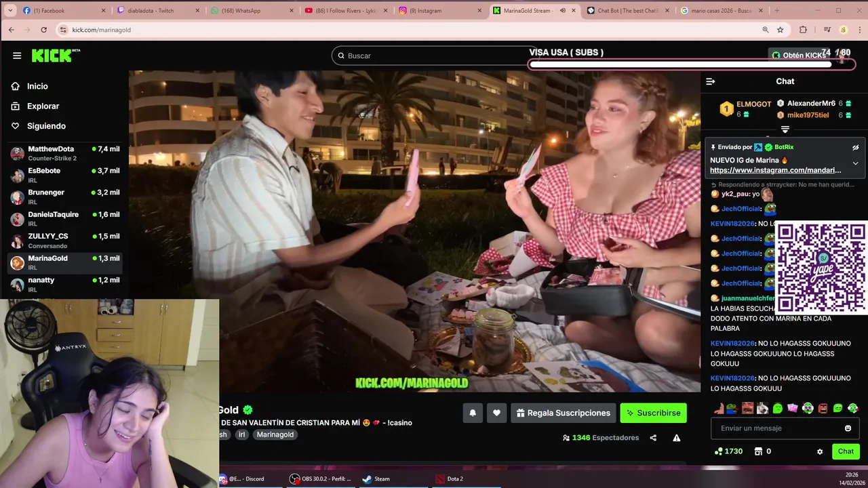
Task: Open DanielaTaquire channel in sidebar
Action: (x=64, y=219)
